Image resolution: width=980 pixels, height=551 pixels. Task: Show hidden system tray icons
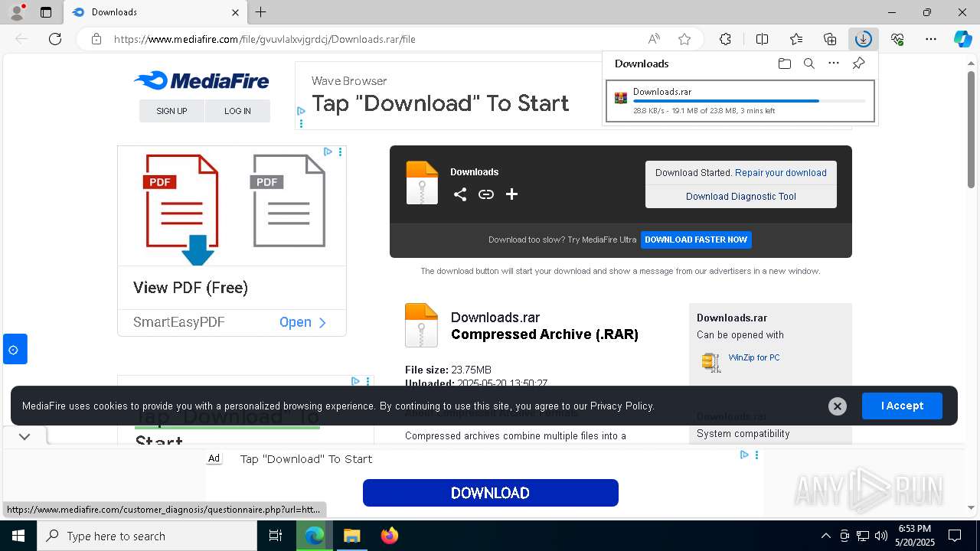tap(825, 536)
